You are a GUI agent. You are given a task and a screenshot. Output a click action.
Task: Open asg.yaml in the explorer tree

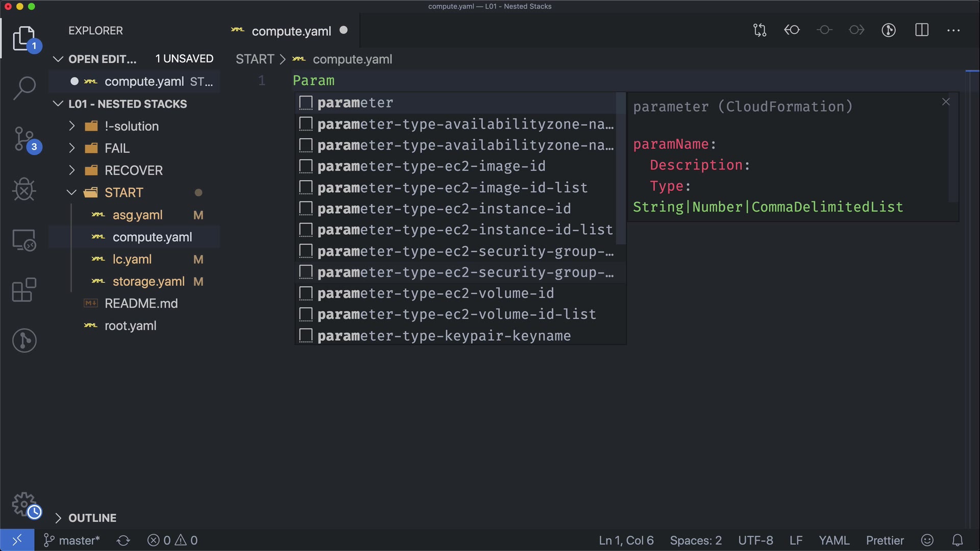[x=137, y=215]
